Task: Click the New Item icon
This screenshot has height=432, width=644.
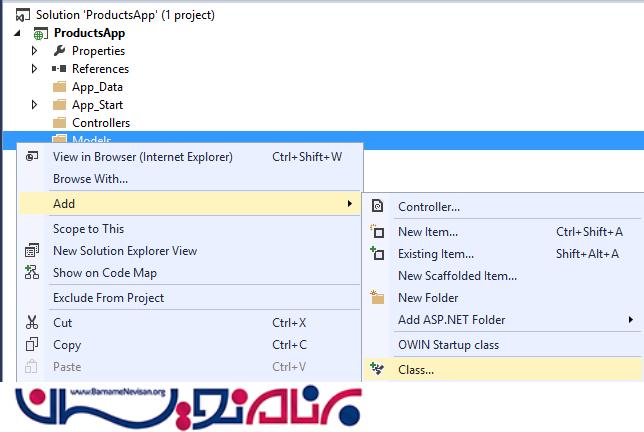Action: click(377, 232)
